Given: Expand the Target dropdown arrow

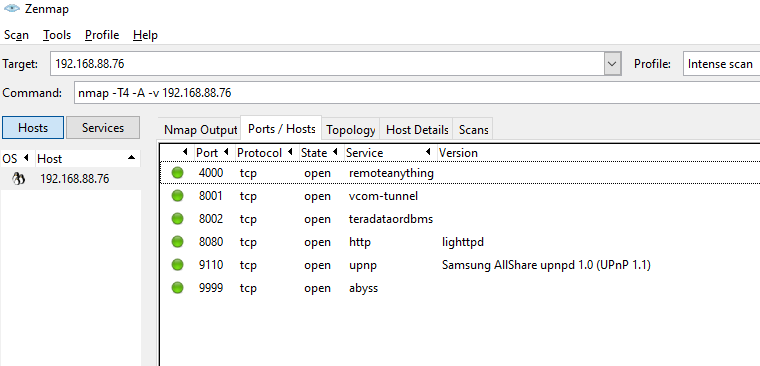Looking at the screenshot, I should click(613, 64).
